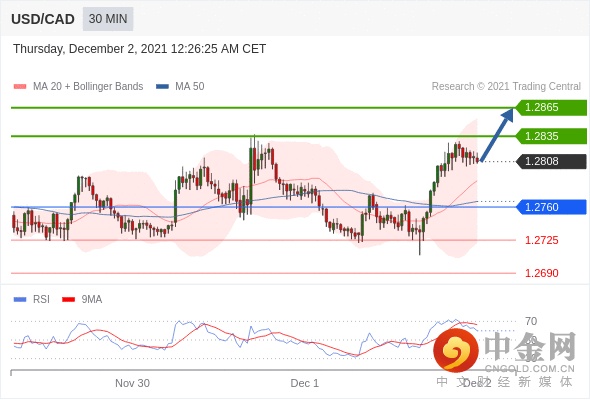
Task: Click the RSI legend blue marker
Action: click(x=20, y=300)
